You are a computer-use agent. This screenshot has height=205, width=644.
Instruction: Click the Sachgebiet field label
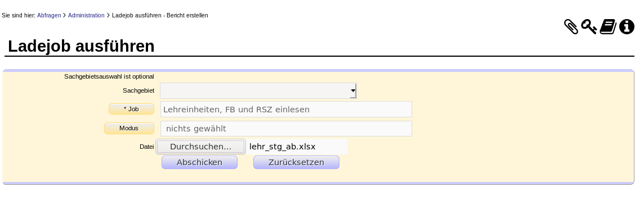coord(138,90)
